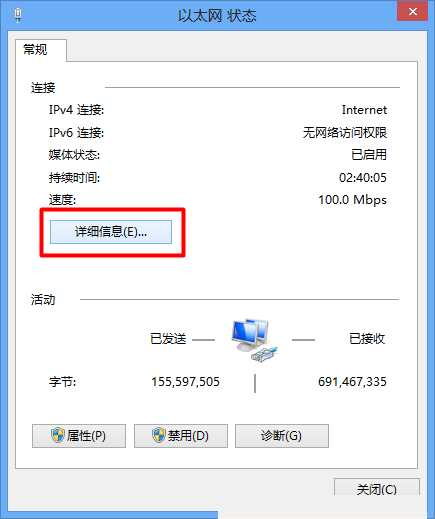Image resolution: width=435 pixels, height=519 pixels.
Task: Click the 禁用(D) disable button
Action: coord(181,436)
